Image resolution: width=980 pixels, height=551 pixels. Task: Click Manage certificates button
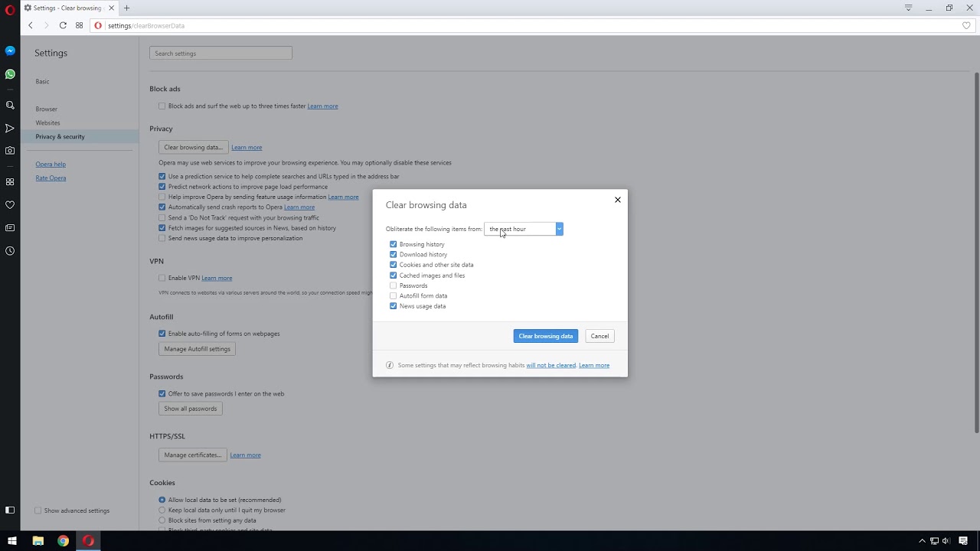pos(193,455)
